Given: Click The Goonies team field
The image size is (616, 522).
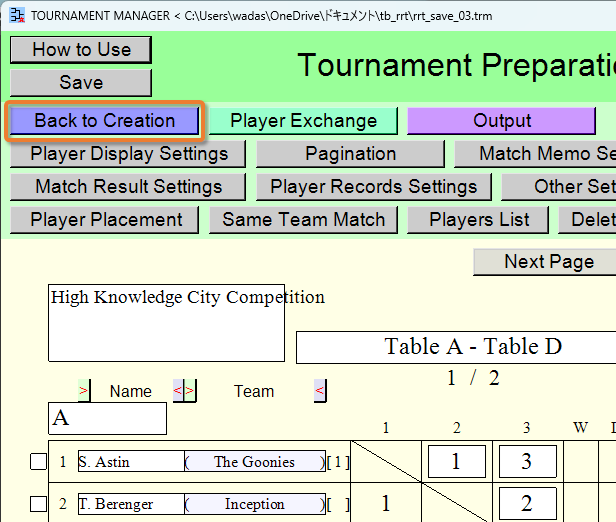Looking at the screenshot, I should 255,461.
